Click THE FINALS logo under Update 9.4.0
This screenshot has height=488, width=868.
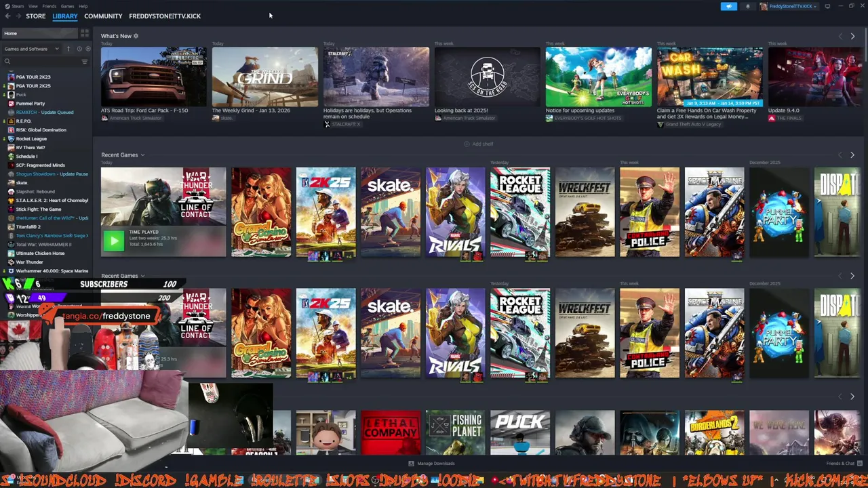[772, 118]
